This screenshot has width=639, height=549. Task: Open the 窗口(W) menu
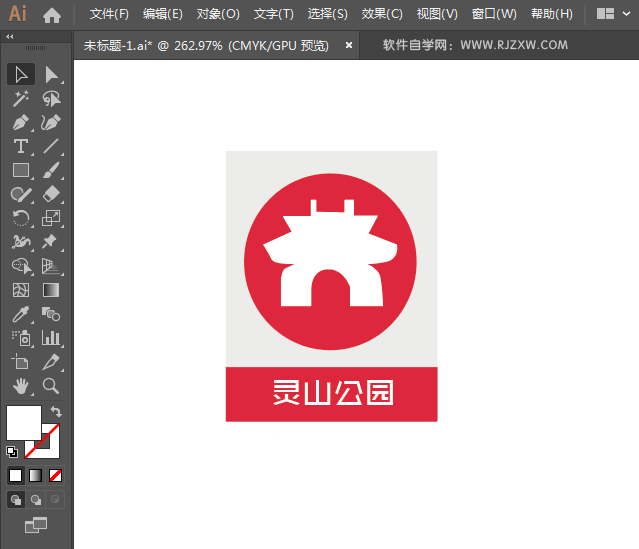494,14
